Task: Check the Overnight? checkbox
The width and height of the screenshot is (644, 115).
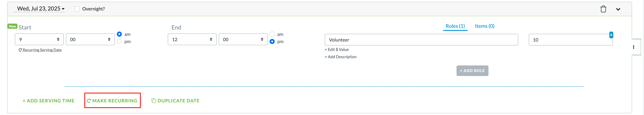Action: [x=77, y=9]
